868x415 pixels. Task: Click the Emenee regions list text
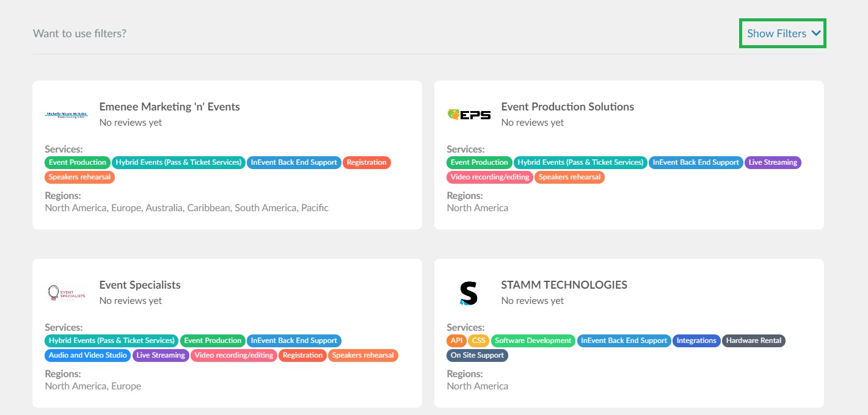click(187, 208)
